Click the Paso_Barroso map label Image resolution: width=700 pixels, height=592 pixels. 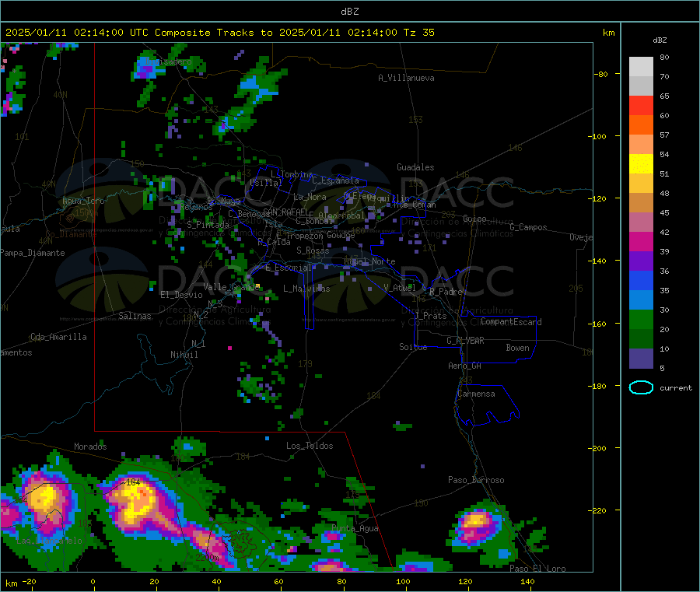(x=476, y=480)
